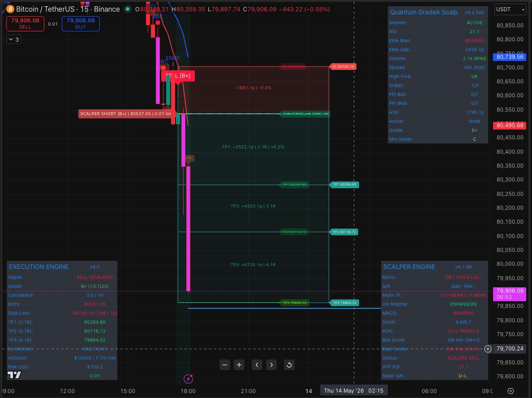The height and width of the screenshot is (398, 532).
Task: Click the 79,906.09 BUY button
Action: pos(81,23)
